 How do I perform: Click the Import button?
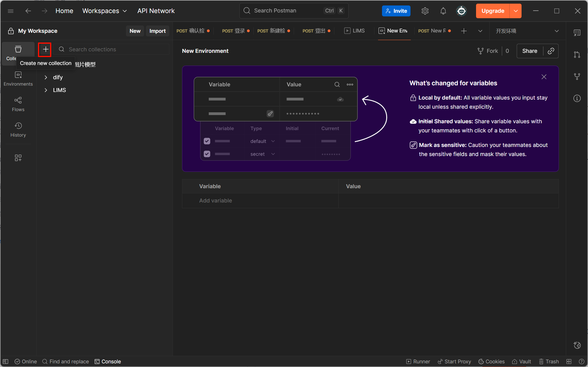pos(157,31)
